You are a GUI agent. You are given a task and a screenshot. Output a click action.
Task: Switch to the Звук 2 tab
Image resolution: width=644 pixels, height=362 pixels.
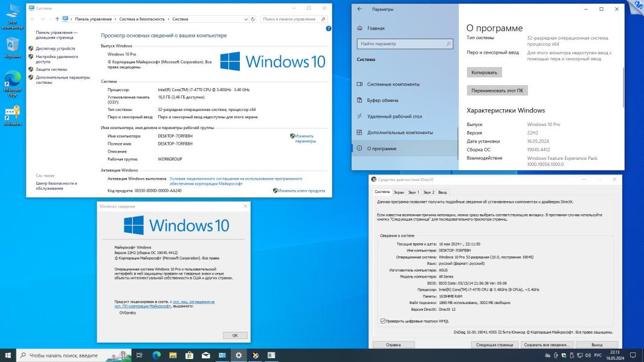[x=429, y=192]
